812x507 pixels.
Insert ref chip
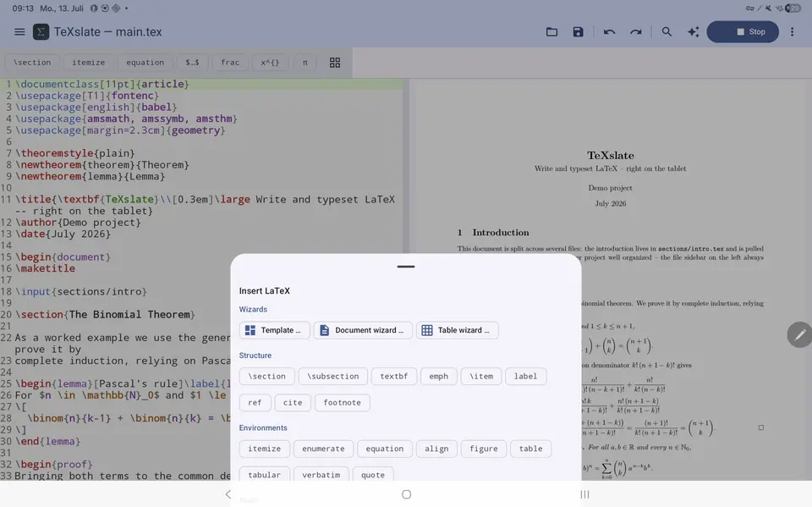pos(255,403)
